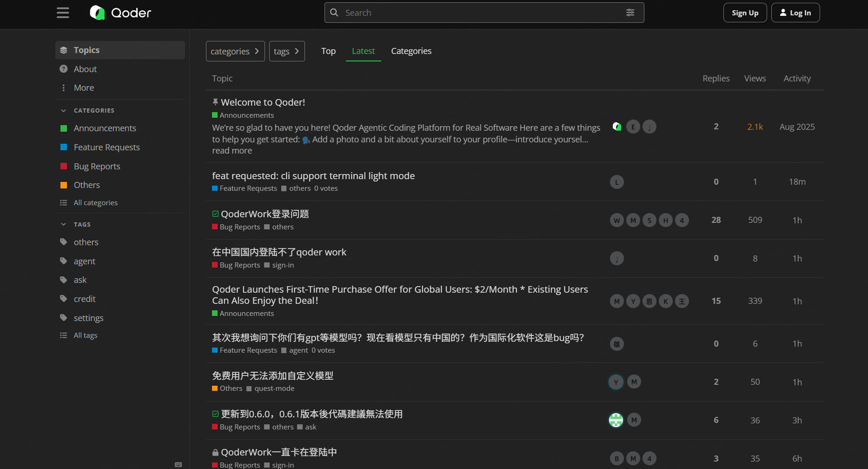Open the tags filter dropdown
The image size is (868, 469).
click(287, 51)
